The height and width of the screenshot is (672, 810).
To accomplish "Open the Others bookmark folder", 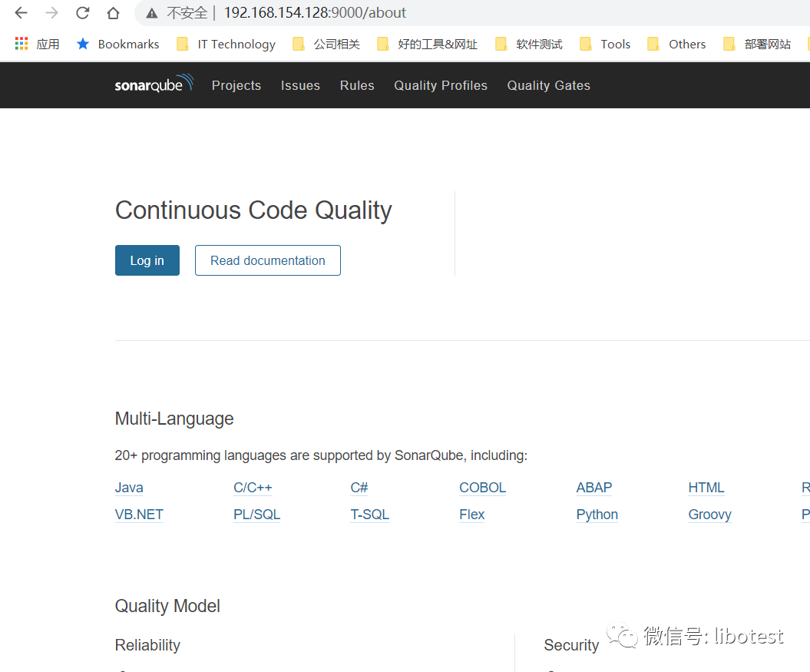I will click(676, 45).
